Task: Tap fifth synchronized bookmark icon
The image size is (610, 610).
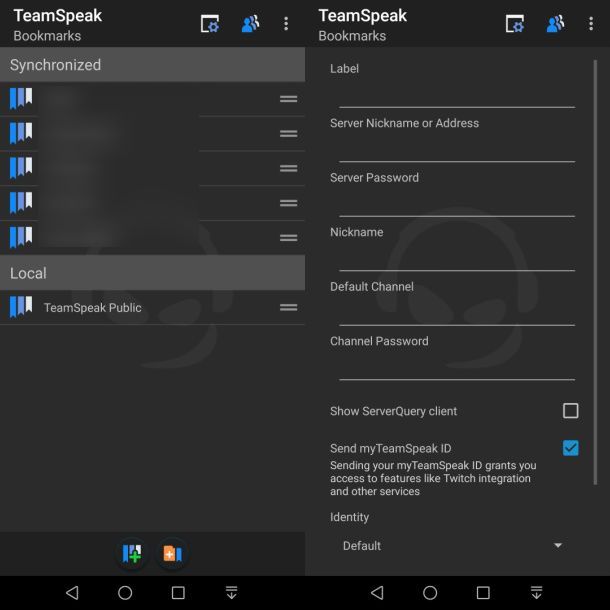Action: coord(21,237)
